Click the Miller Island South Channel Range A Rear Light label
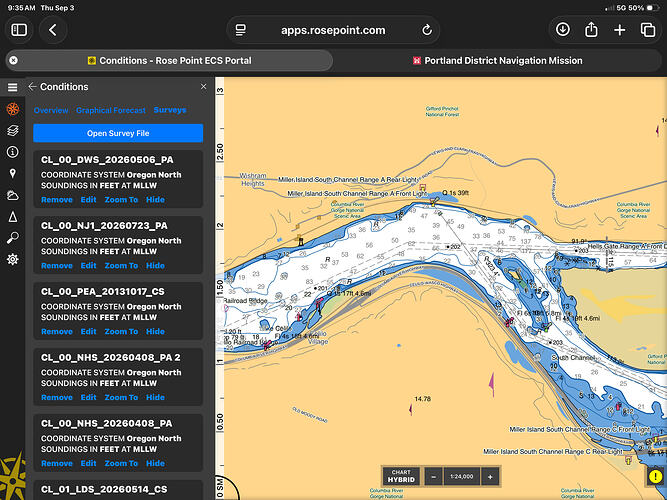 (x=348, y=180)
